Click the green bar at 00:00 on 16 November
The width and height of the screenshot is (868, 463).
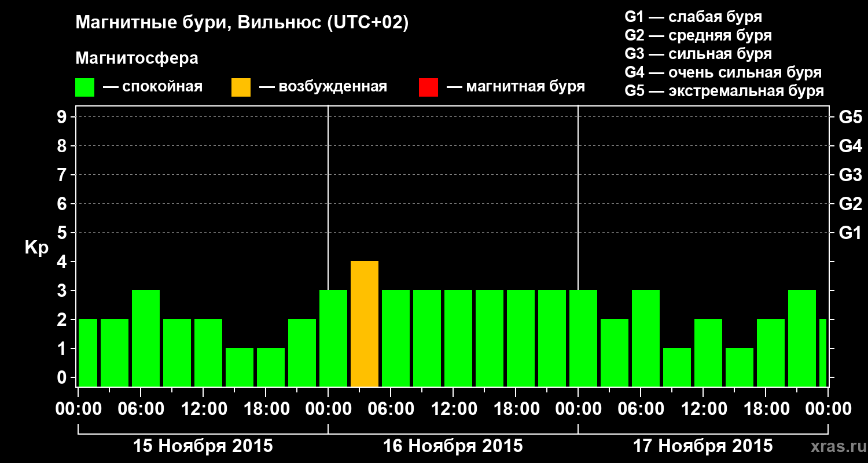coord(333,338)
